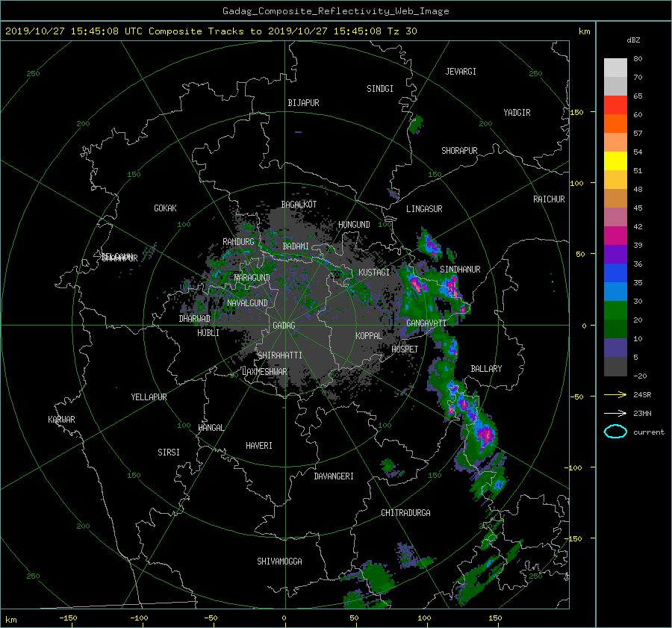Click the GADAG radar center label
This screenshot has width=672, height=628.
(x=284, y=326)
